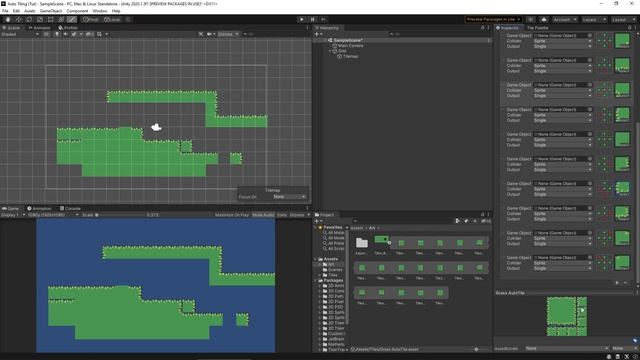
Task: Click the Grass AutoTile preview image
Action: click(567, 316)
